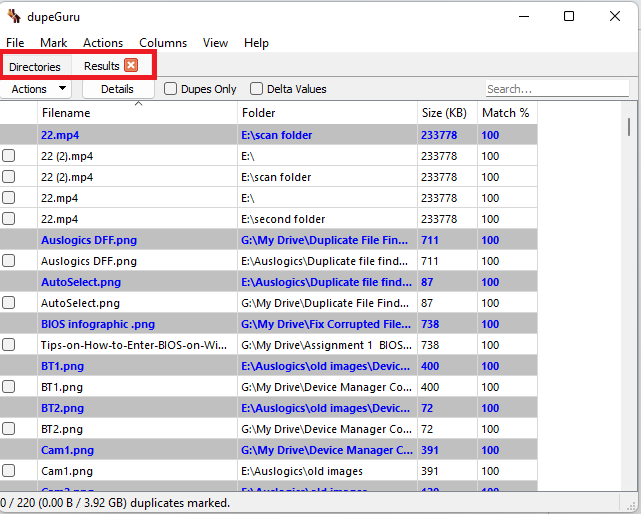Screen dimensions: 641x514
Task: Maximize the dupeGuru window
Action: (569, 16)
